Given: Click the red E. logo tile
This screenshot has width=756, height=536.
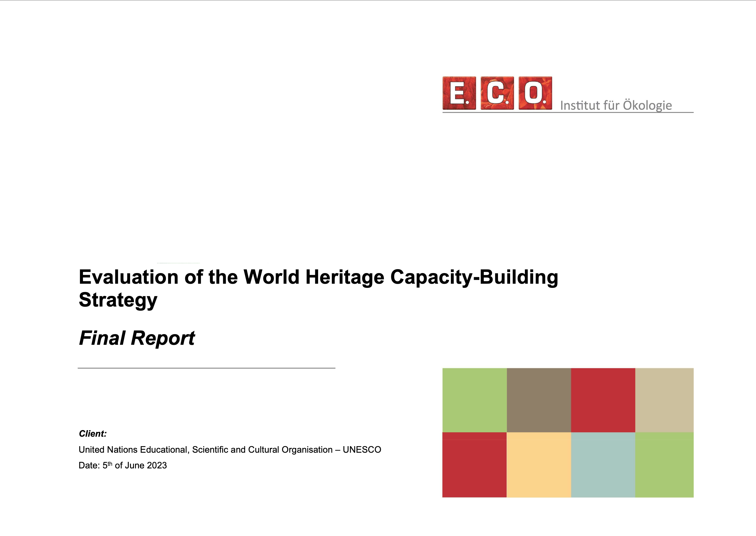Looking at the screenshot, I should click(459, 93).
